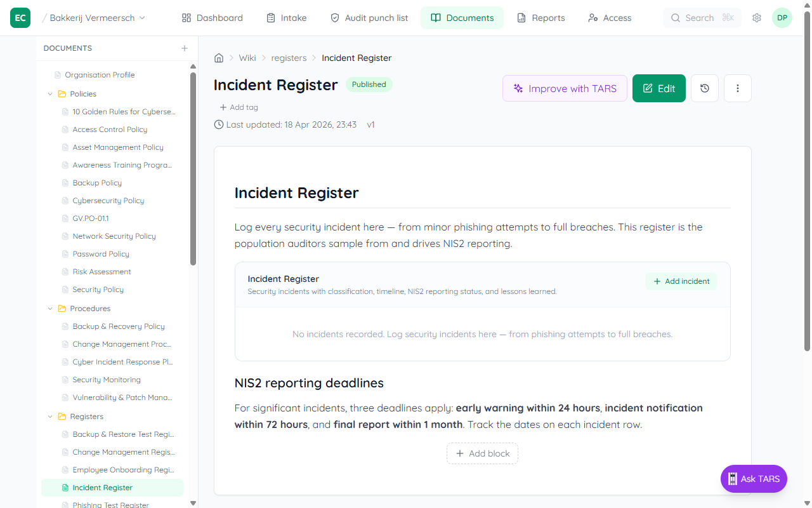This screenshot has width=812, height=508.
Task: Click Add tag under the page title
Action: (239, 107)
